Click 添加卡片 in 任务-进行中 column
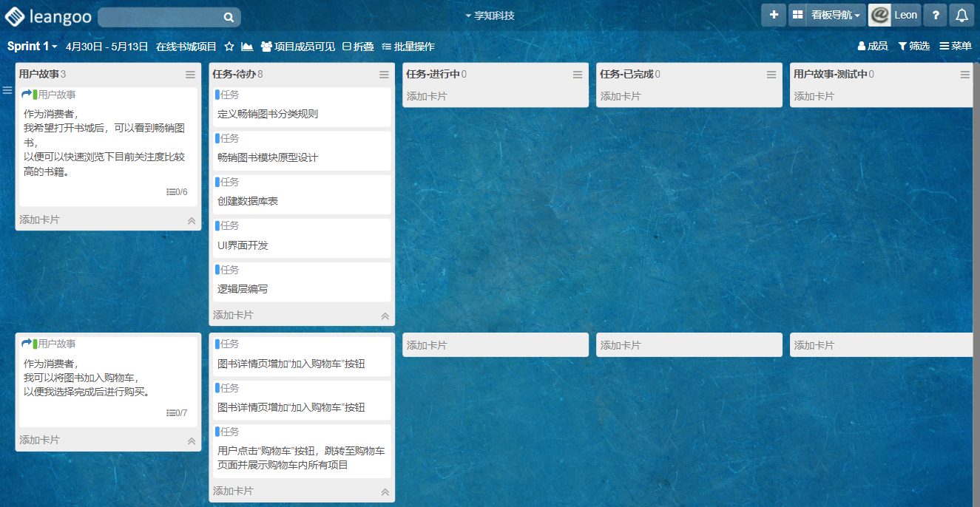This screenshot has width=980, height=507. pyautogui.click(x=427, y=96)
